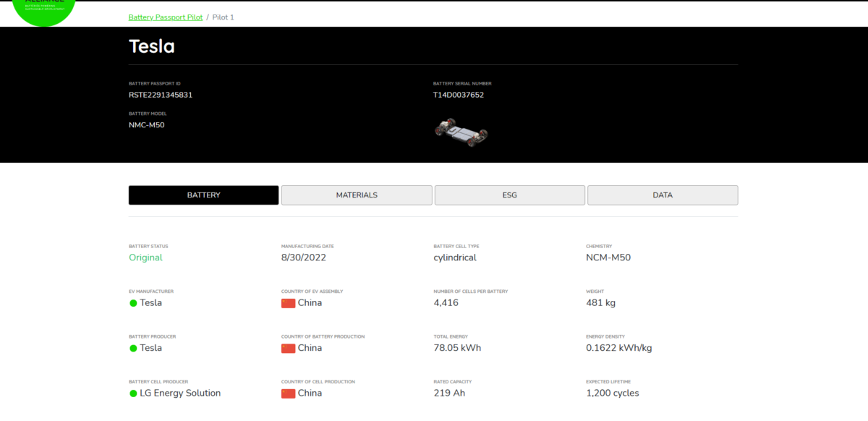Image resolution: width=868 pixels, height=421 pixels.
Task: Click China flag under Country of EV Assembly
Action: coord(288,303)
